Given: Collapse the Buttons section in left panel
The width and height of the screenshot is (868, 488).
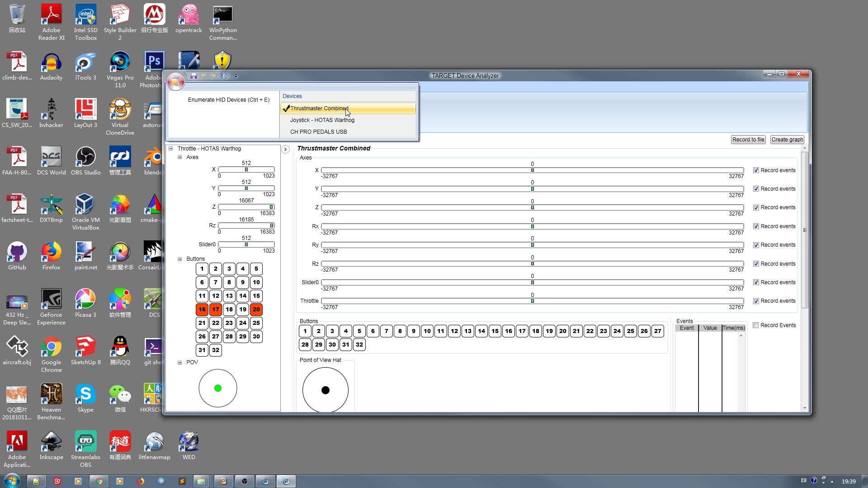Looking at the screenshot, I should click(x=179, y=259).
